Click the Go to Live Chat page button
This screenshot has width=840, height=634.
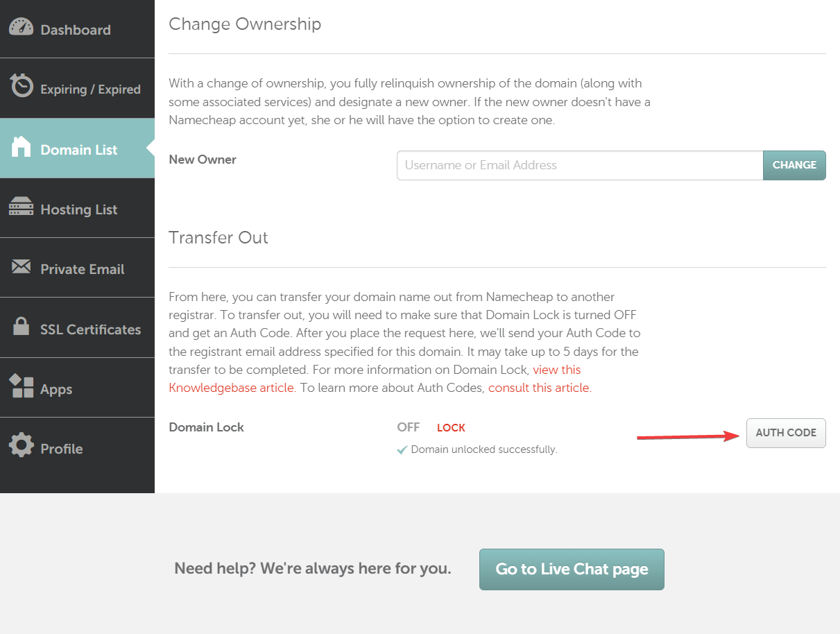point(571,569)
